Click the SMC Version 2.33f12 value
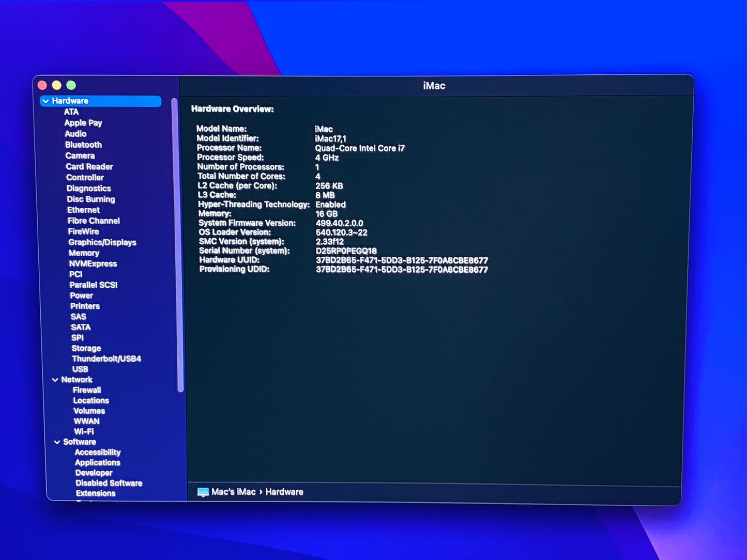The image size is (747, 560). click(x=330, y=242)
